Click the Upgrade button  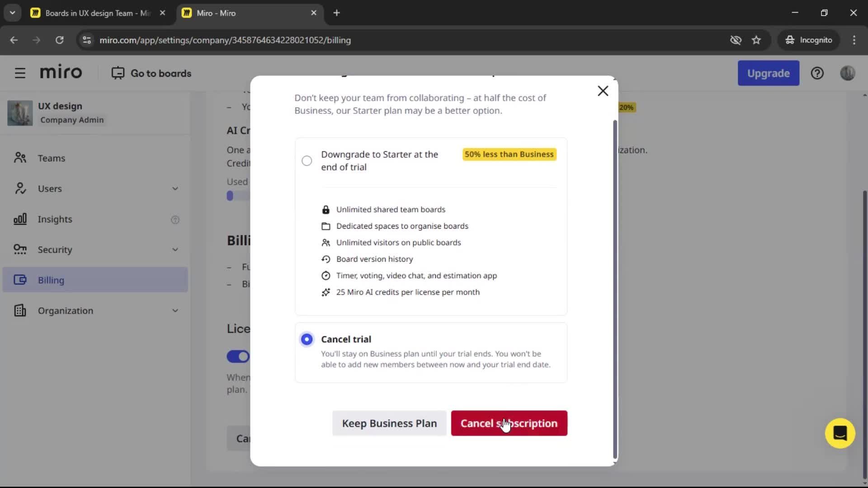pyautogui.click(x=769, y=73)
